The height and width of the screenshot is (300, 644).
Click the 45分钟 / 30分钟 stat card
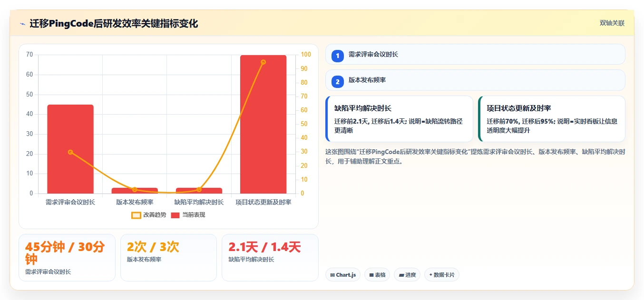click(67, 258)
